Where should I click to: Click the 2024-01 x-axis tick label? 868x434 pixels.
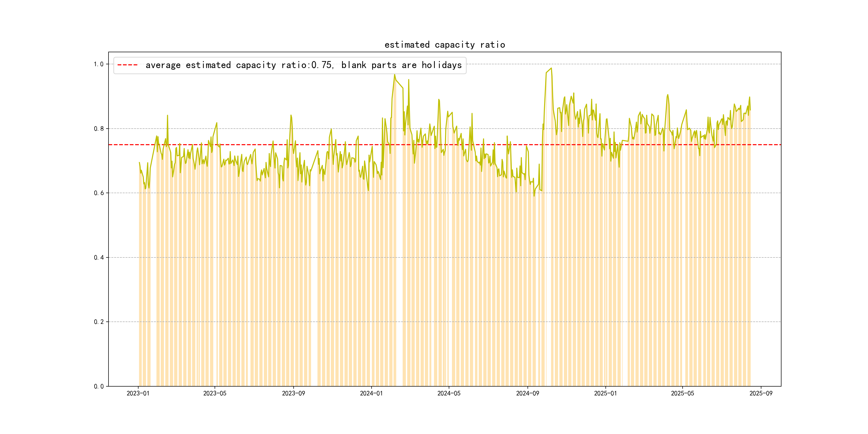[371, 393]
